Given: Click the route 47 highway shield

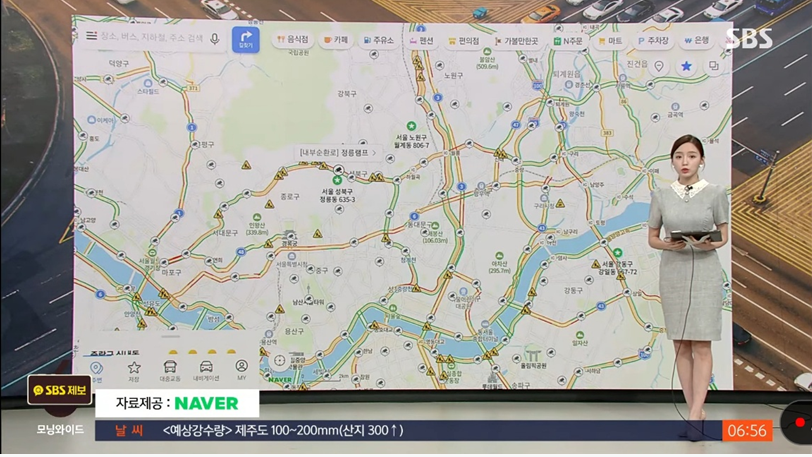Looking at the screenshot, I should [x=515, y=125].
